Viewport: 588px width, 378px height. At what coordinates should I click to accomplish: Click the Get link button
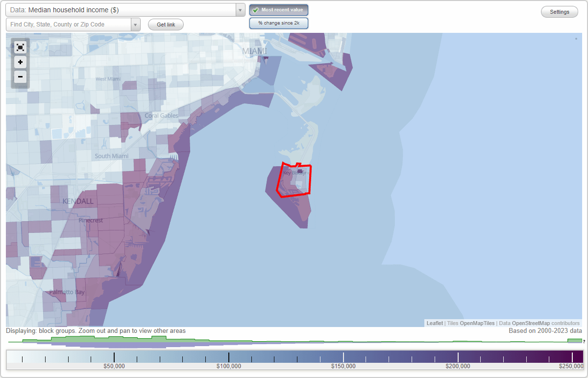click(165, 24)
